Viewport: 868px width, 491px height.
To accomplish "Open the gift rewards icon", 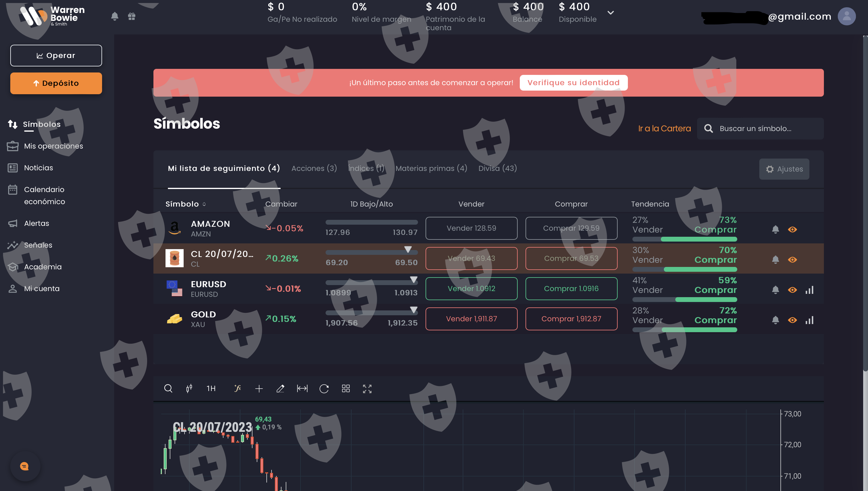I will coord(131,16).
